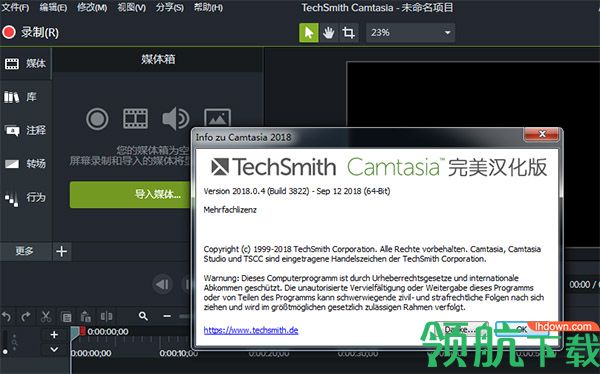This screenshot has height=374, width=600.
Task: Click the 0:00:10;00 mark on timeline ruler
Action: [x=179, y=353]
